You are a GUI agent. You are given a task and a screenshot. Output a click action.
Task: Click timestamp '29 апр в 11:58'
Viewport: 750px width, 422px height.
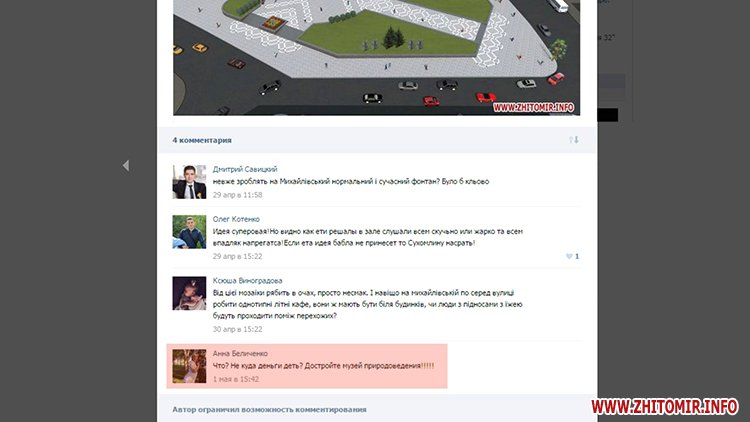pos(237,195)
